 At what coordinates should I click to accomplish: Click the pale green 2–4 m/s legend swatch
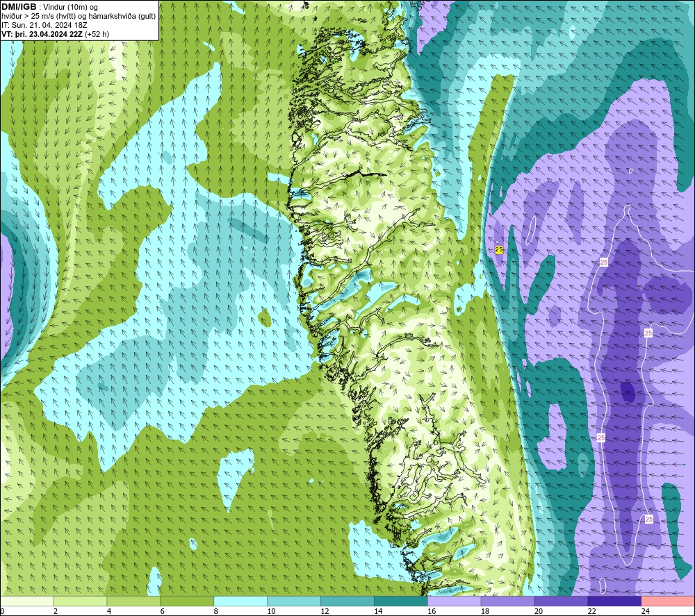pos(80,601)
